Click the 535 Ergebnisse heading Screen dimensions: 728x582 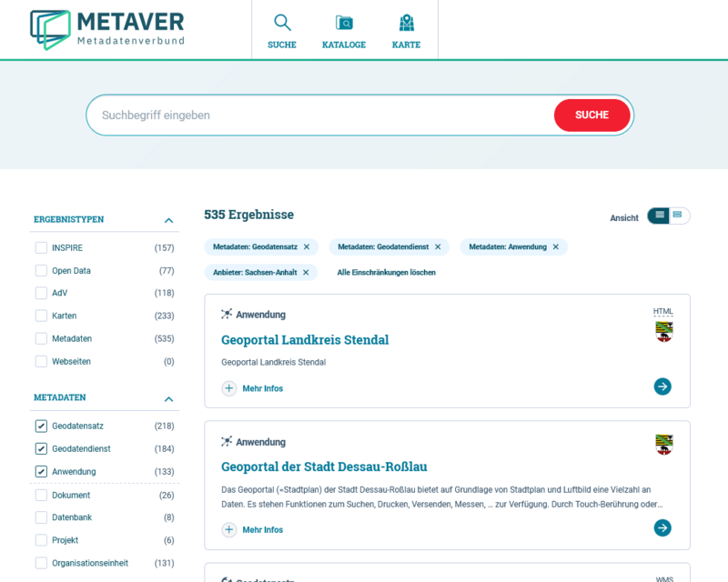pos(248,215)
